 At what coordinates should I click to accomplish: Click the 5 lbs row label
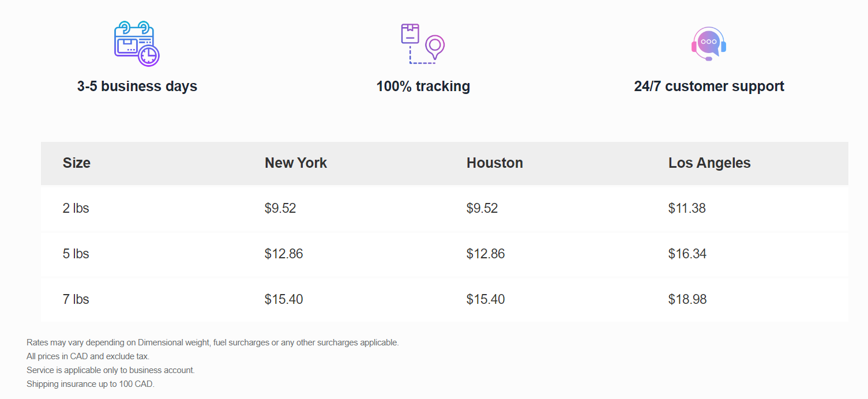click(x=76, y=254)
